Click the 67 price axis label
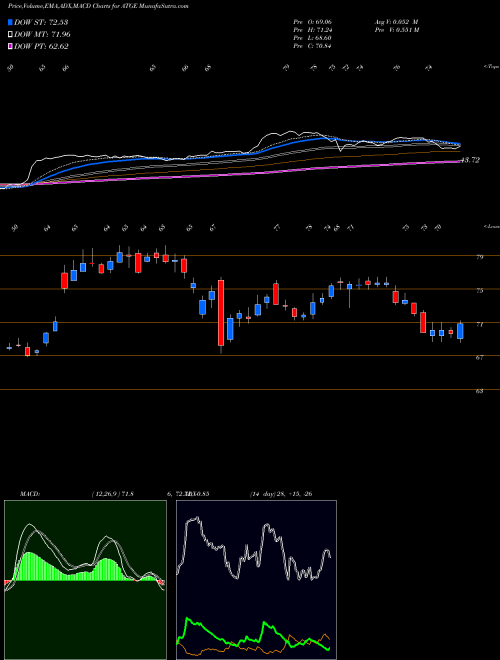 [479, 357]
